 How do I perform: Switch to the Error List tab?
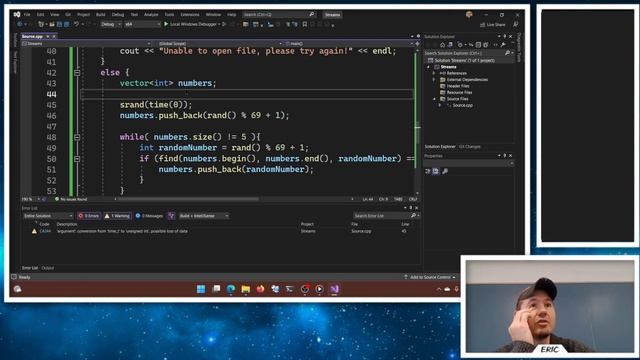tap(30, 268)
